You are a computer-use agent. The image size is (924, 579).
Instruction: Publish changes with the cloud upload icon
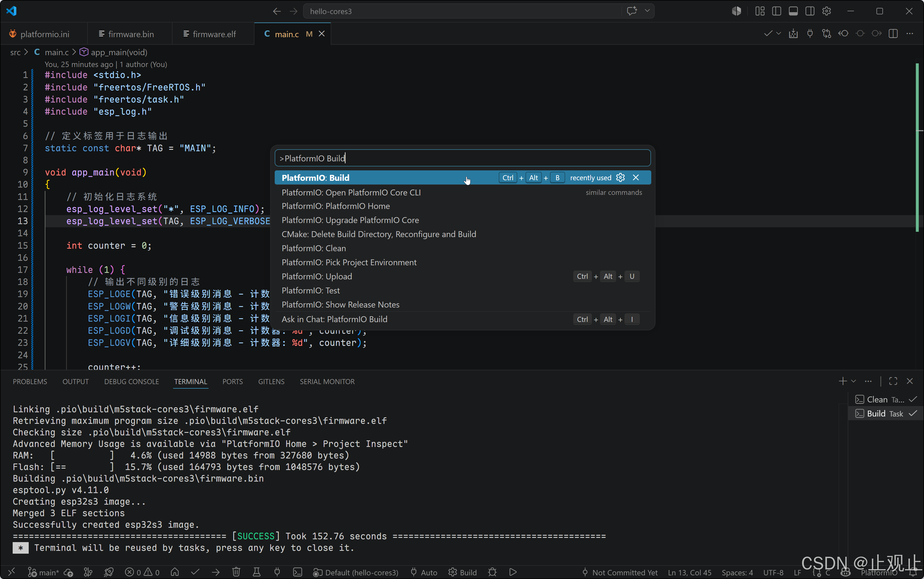coord(68,572)
